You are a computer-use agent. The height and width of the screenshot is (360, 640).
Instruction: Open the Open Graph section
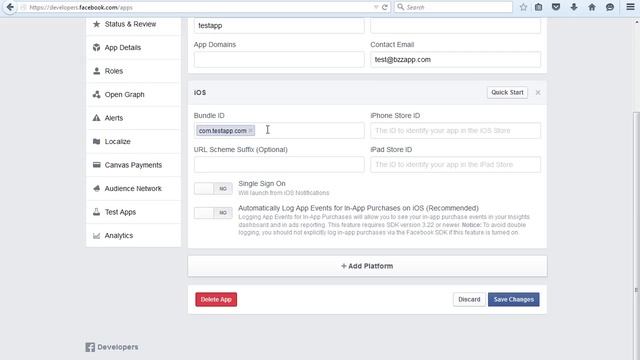pyautogui.click(x=133, y=94)
